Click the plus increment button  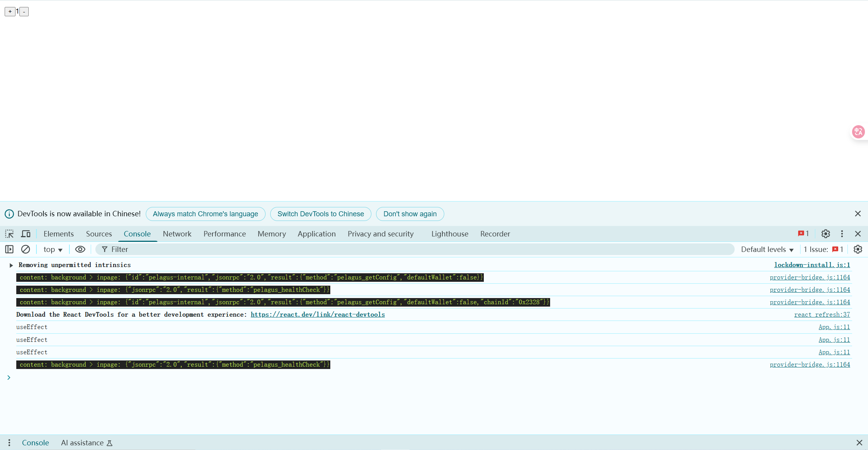point(10,12)
